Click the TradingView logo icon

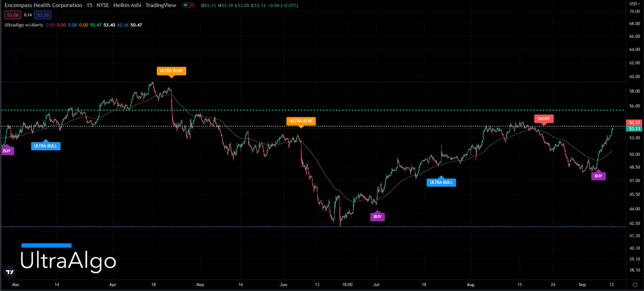9,271
